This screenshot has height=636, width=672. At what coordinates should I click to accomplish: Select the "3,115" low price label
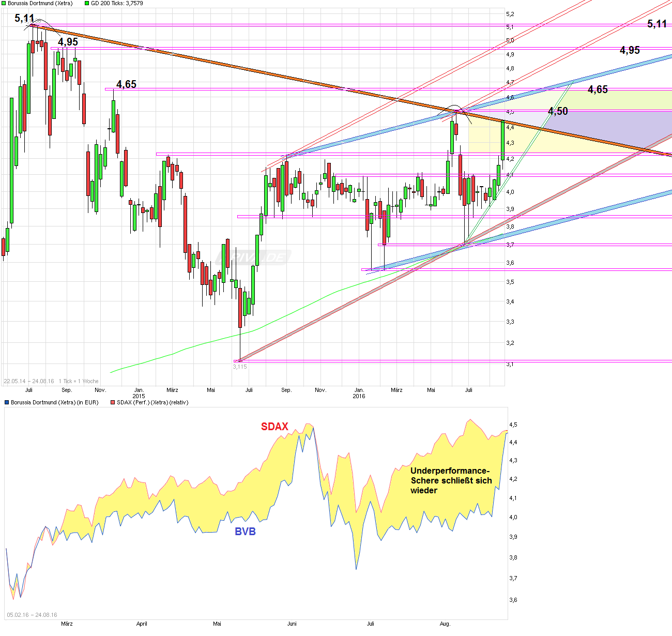click(240, 367)
